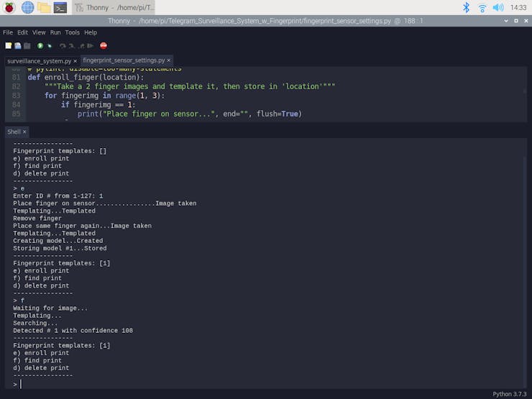Image resolution: width=532 pixels, height=399 pixels.
Task: Open the Bluetooth tray menu
Action: click(466, 7)
